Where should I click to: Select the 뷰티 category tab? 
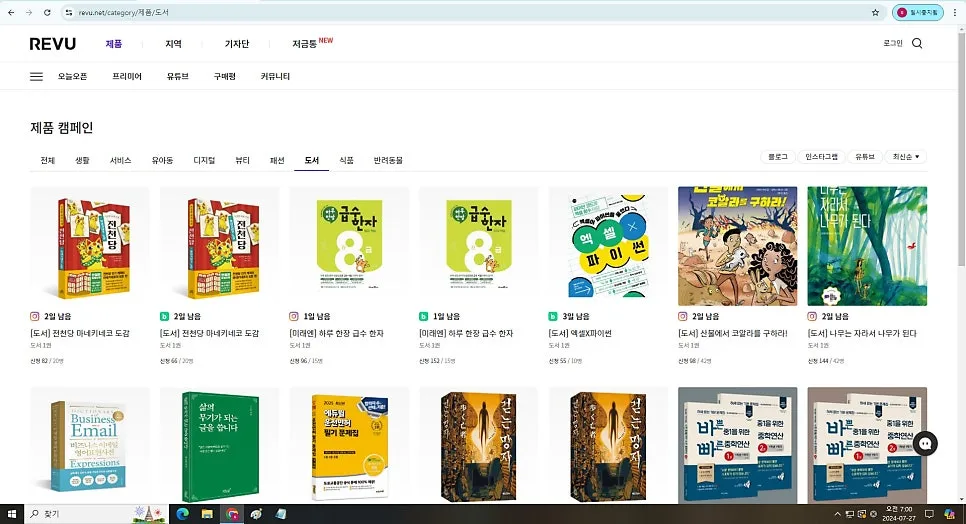[242, 160]
